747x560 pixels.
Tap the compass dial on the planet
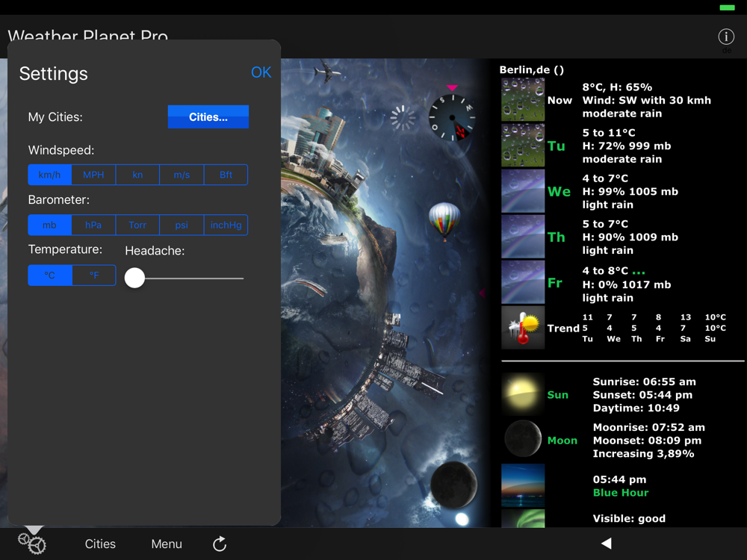coord(452,118)
